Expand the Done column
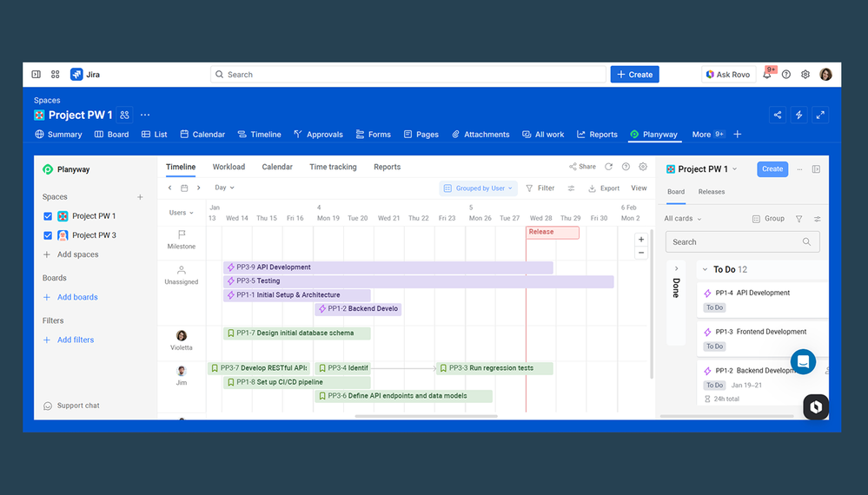868x495 pixels. (676, 269)
